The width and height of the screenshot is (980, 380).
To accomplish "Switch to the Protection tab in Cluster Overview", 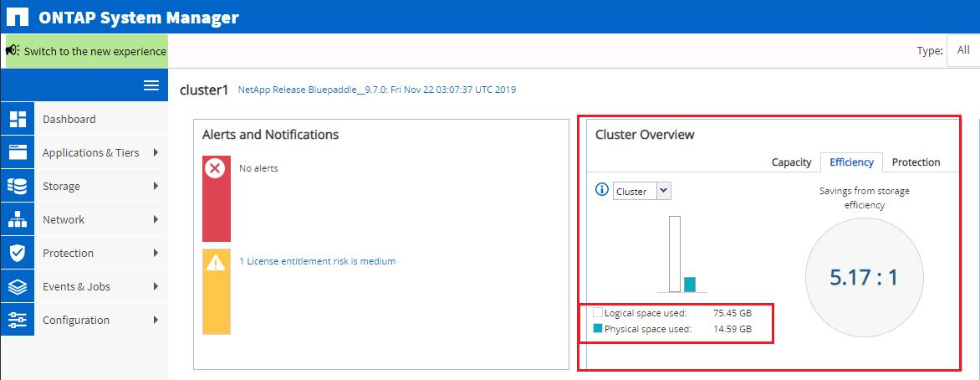I will (x=916, y=162).
